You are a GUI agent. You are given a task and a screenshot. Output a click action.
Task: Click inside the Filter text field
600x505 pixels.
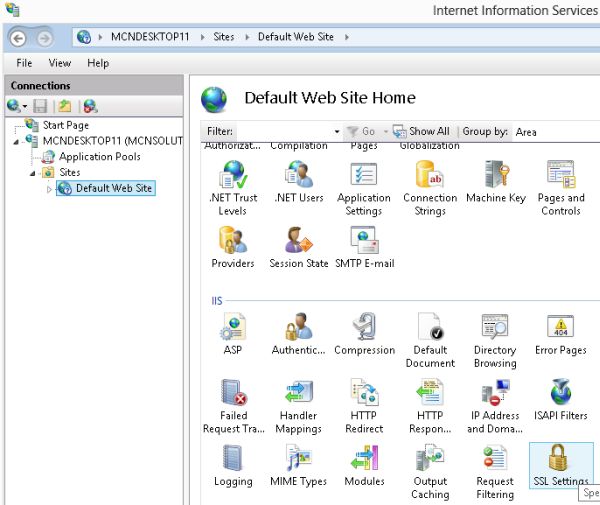click(284, 132)
